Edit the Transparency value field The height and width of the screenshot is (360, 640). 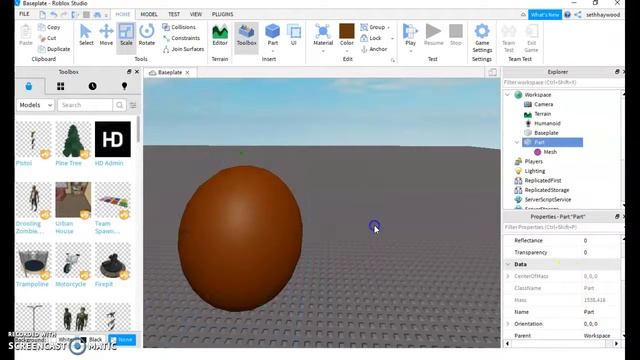(601, 253)
